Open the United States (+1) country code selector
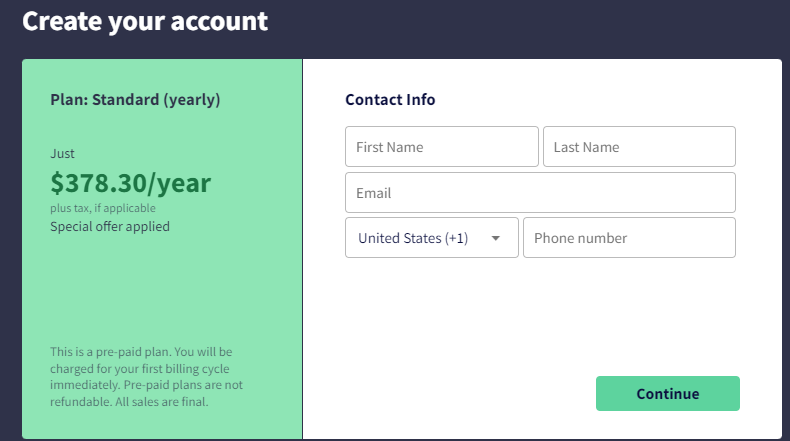 pyautogui.click(x=420, y=238)
